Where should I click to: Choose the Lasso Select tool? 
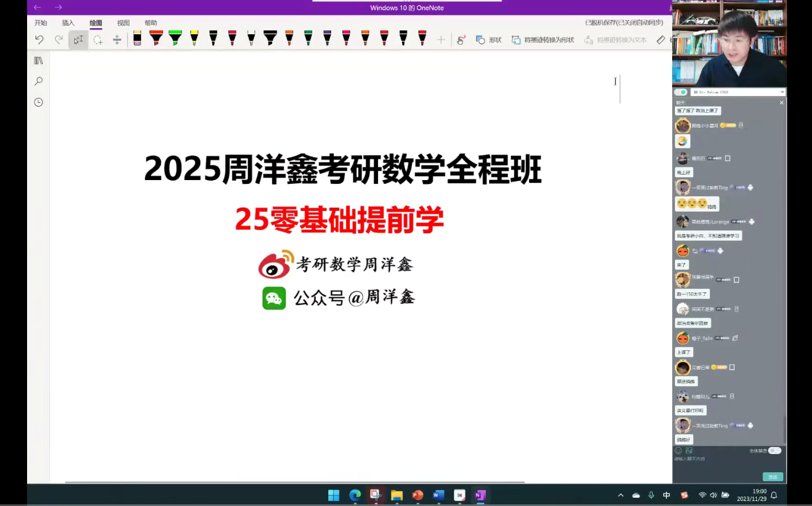click(x=98, y=40)
